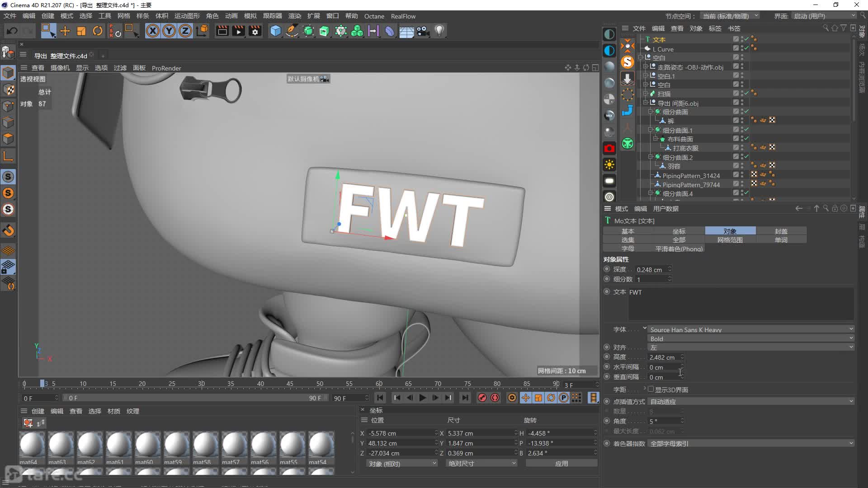Open render to picture viewer icon
The width and height of the screenshot is (868, 488).
pyautogui.click(x=238, y=31)
